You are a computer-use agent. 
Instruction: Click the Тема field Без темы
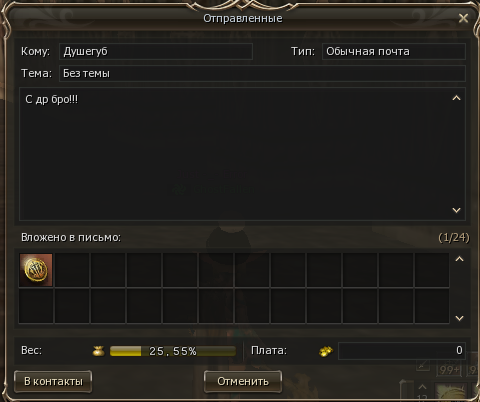(262, 73)
